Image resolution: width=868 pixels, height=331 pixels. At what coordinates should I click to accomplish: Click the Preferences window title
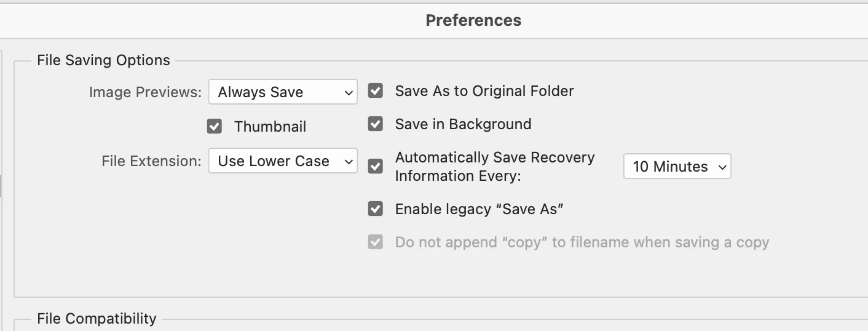(473, 20)
